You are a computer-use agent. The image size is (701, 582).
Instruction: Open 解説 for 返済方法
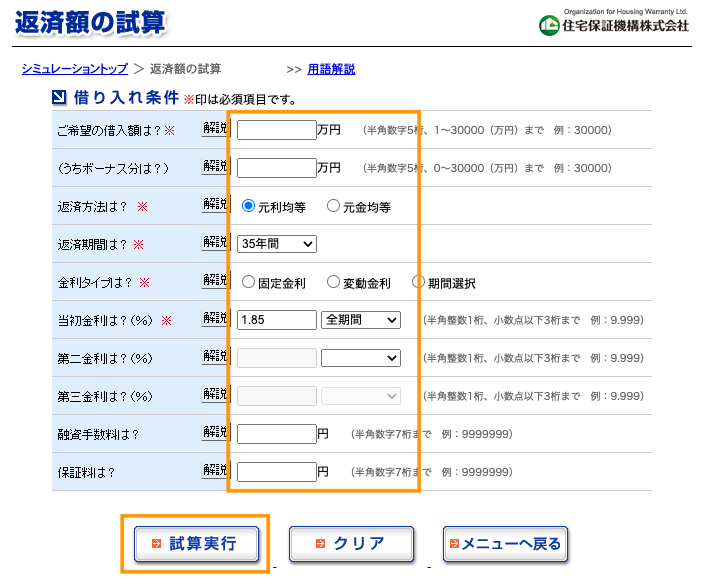[x=215, y=205]
